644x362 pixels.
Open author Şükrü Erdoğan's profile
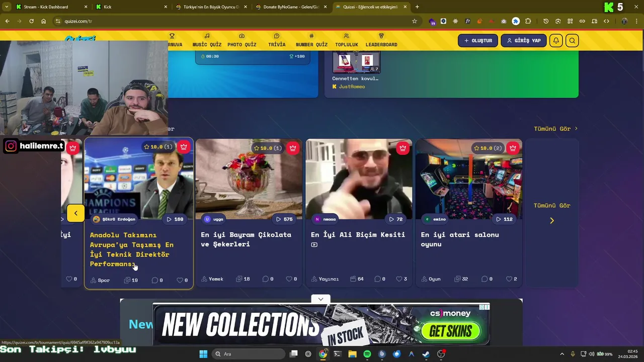pos(114,219)
